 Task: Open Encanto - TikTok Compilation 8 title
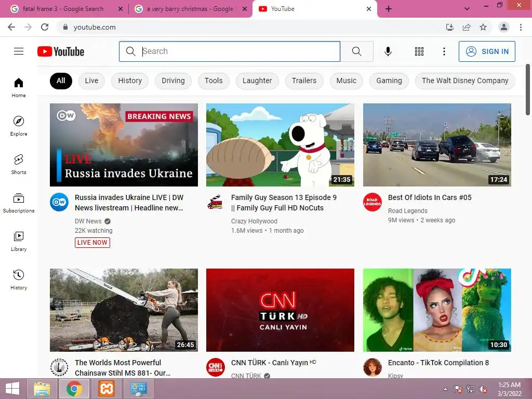pos(438,363)
